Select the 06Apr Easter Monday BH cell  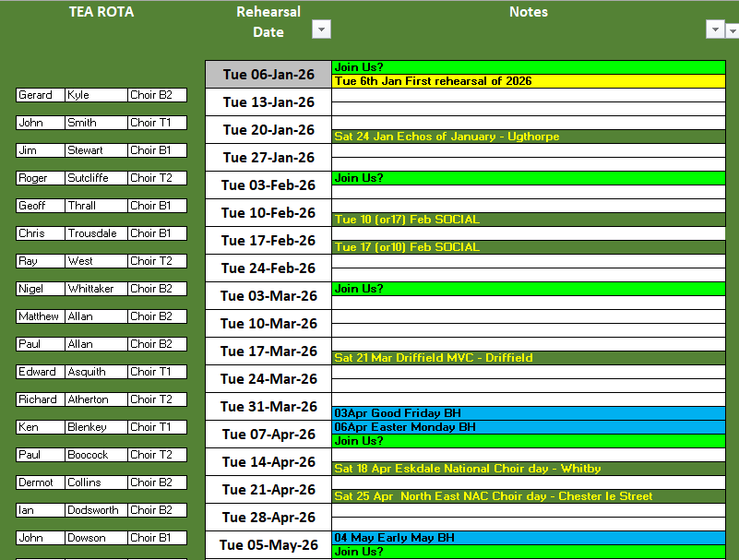tap(528, 427)
